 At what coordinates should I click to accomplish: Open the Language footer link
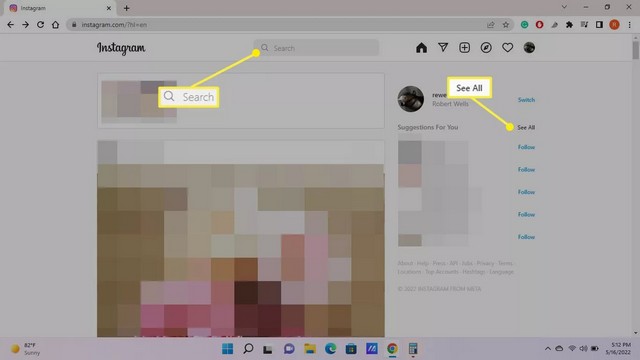pos(501,272)
